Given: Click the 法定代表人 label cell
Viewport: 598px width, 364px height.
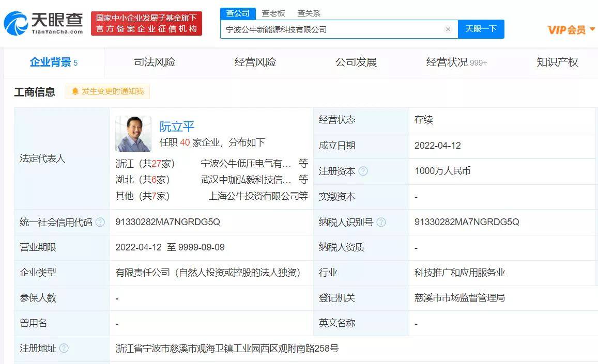Looking at the screenshot, I should 62,159.
